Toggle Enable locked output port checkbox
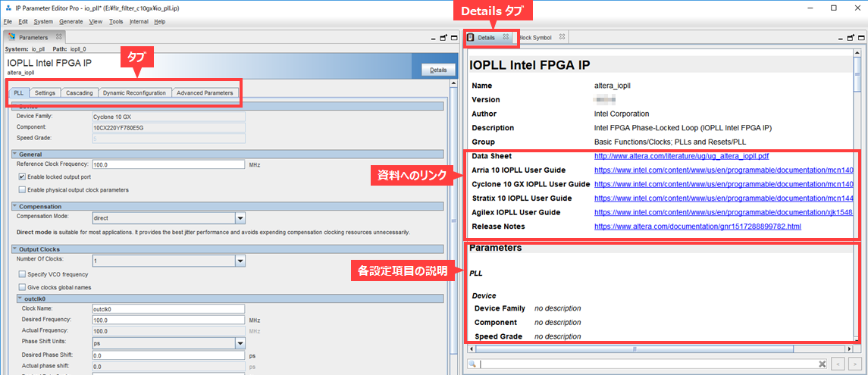The width and height of the screenshot is (868, 375). click(x=22, y=177)
